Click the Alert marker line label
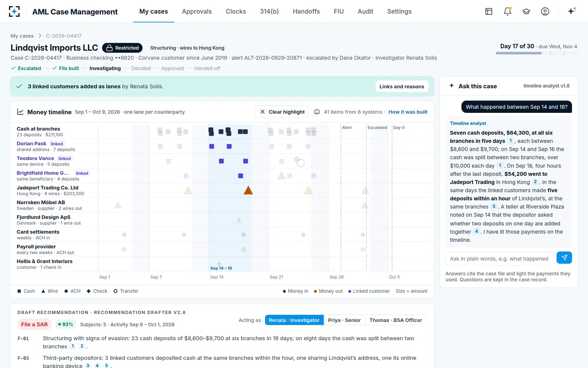Screen dimensions: 588x368 [x=347, y=128]
